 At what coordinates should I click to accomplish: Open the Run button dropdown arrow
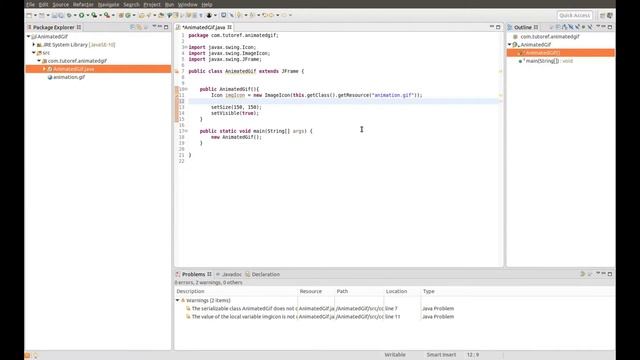coord(87,15)
